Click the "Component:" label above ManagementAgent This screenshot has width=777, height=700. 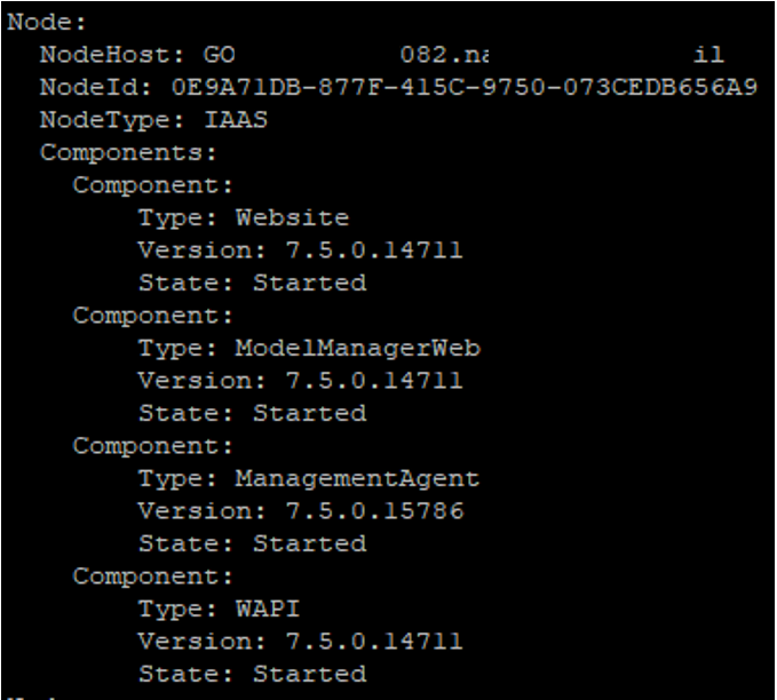coord(152,446)
